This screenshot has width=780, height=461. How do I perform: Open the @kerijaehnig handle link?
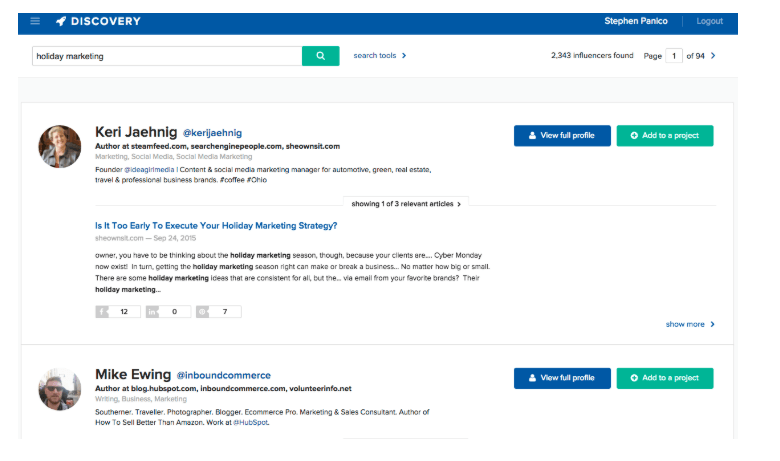[212, 133]
